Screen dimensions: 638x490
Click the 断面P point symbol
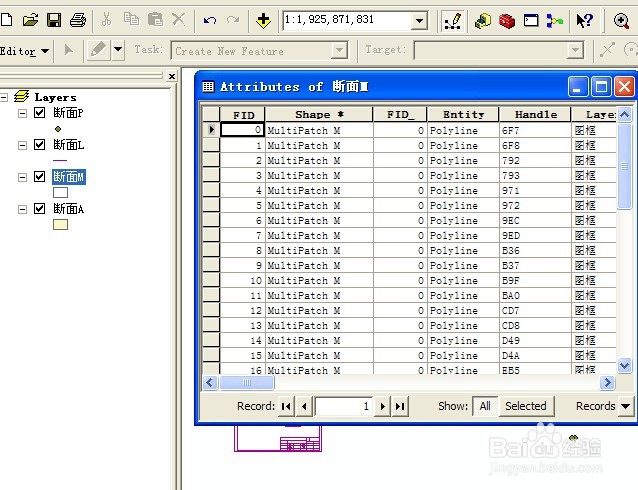[x=58, y=129]
